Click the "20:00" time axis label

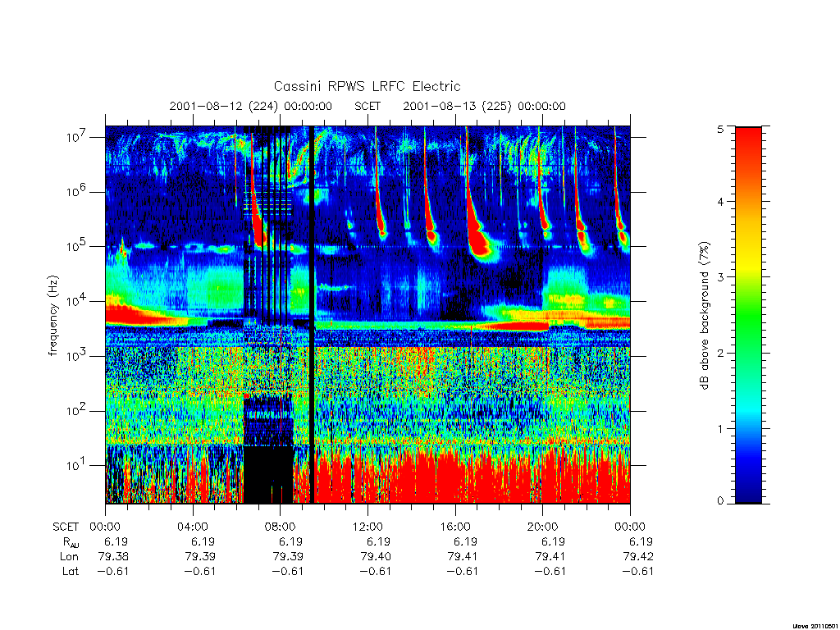click(542, 527)
